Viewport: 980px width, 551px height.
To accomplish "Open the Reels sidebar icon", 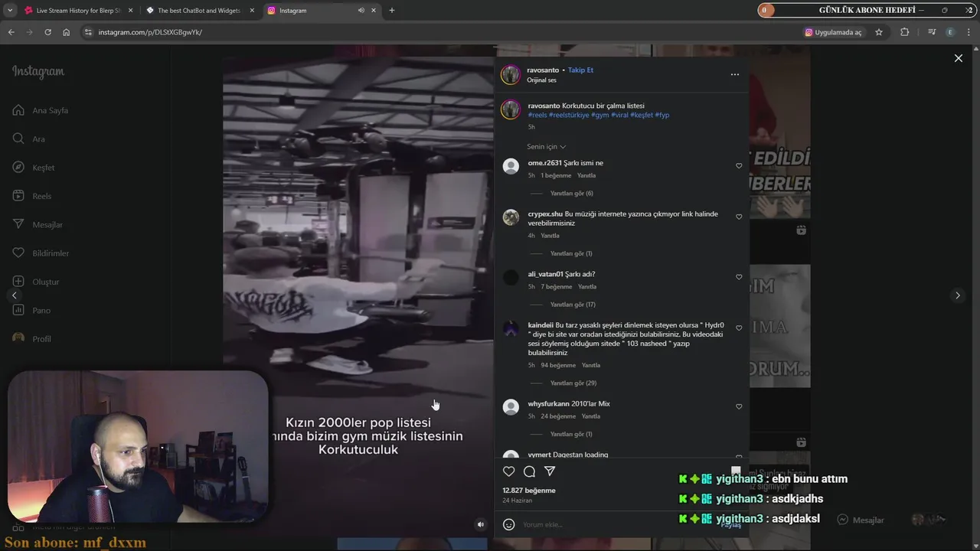I will coord(18,196).
